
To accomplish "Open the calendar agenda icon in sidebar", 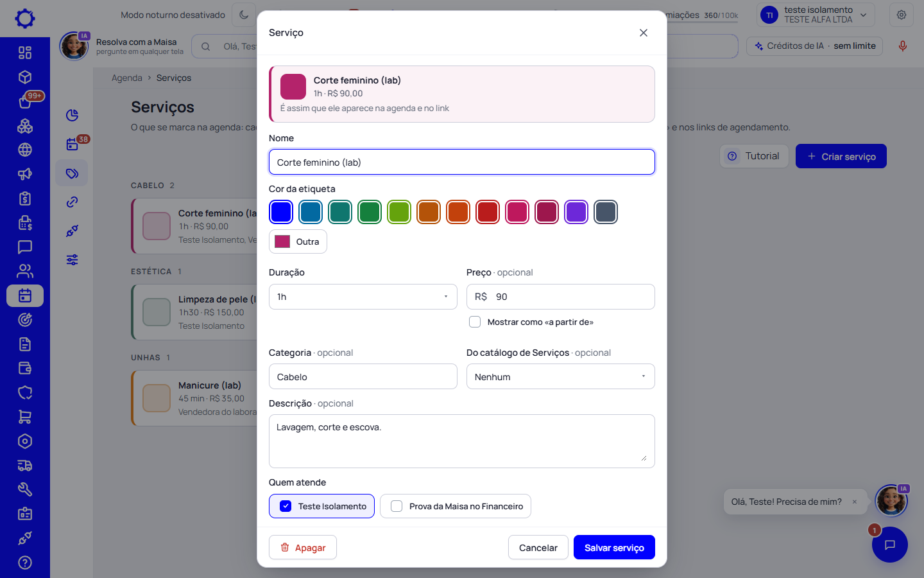I will [x=25, y=295].
